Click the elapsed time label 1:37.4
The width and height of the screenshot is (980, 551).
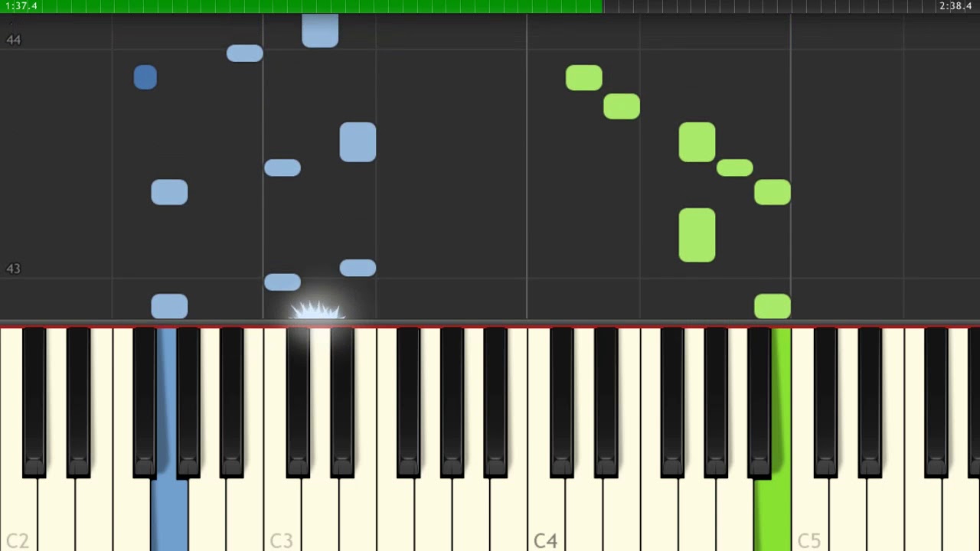(21, 6)
